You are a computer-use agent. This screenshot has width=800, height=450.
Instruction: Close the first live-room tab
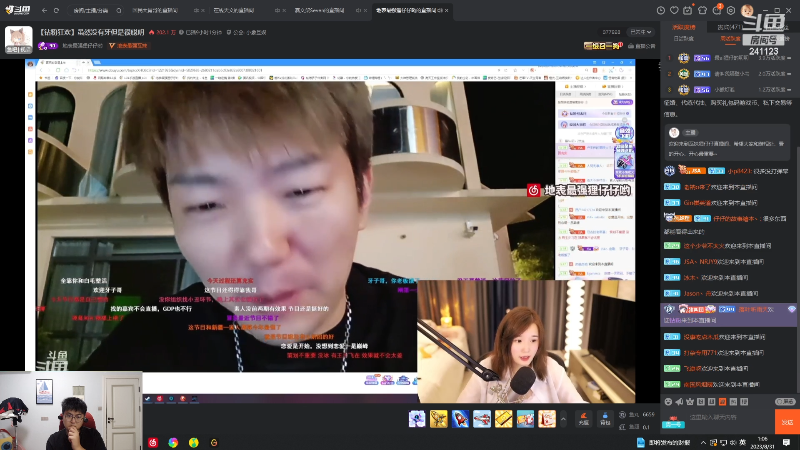(203, 10)
